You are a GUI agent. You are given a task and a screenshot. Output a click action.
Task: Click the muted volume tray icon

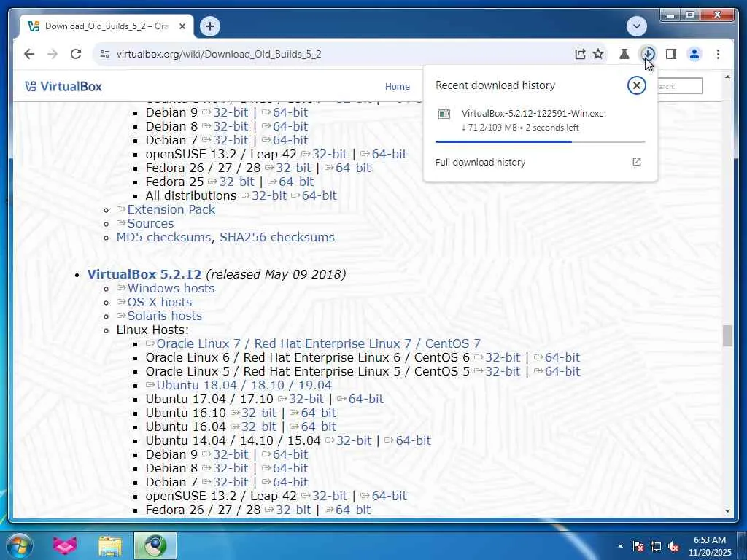pyautogui.click(x=673, y=546)
